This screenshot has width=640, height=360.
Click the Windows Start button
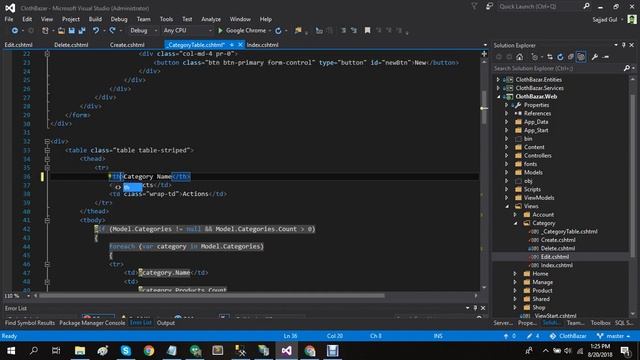pyautogui.click(x=11, y=351)
